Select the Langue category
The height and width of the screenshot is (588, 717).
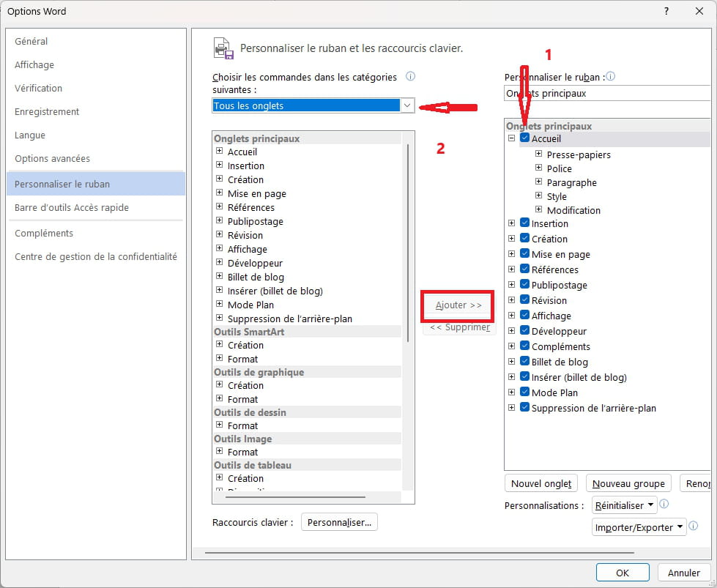[x=96, y=135]
